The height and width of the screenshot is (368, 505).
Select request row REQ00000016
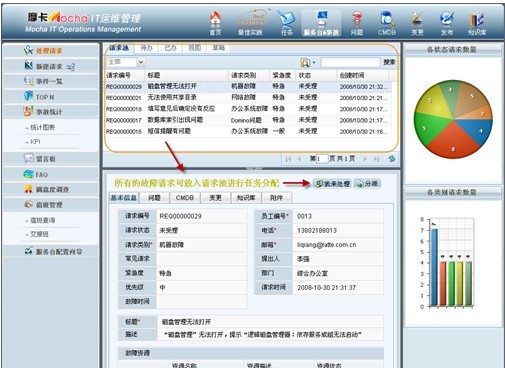point(248,131)
